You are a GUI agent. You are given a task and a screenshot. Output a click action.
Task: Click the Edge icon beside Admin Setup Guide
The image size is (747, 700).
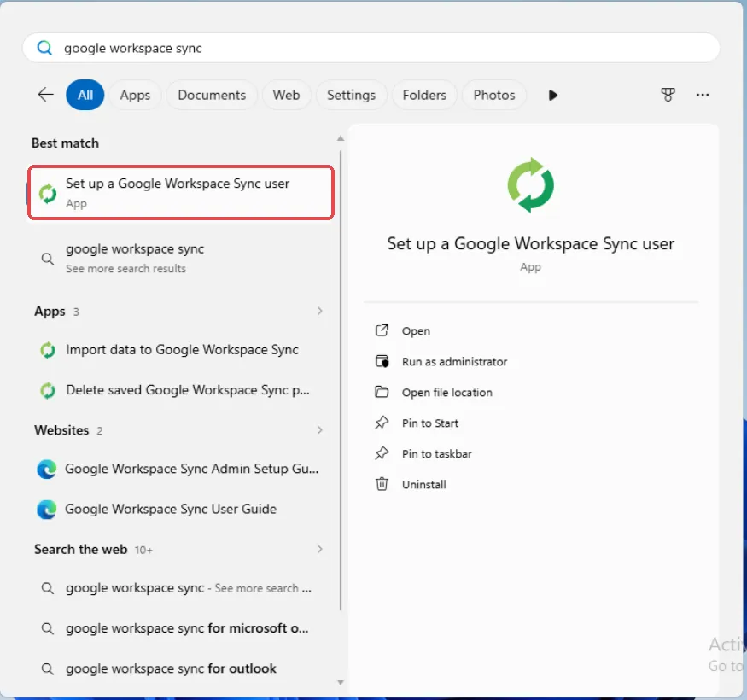47,470
